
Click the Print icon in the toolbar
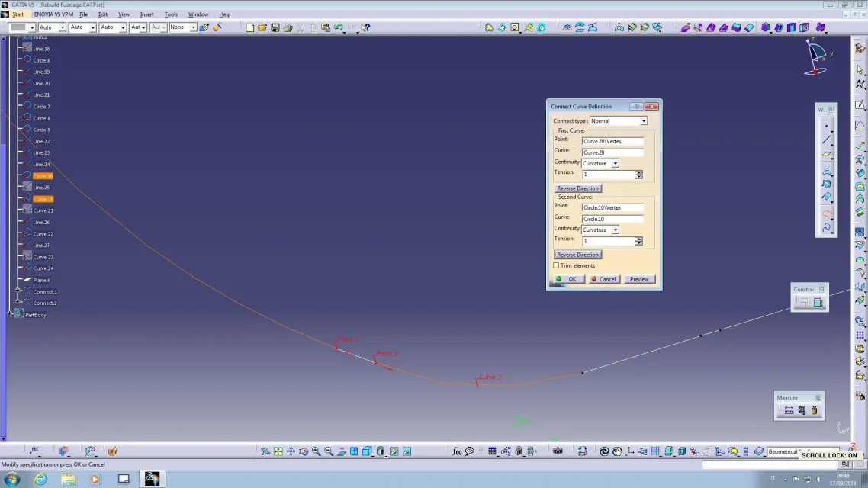coord(288,27)
